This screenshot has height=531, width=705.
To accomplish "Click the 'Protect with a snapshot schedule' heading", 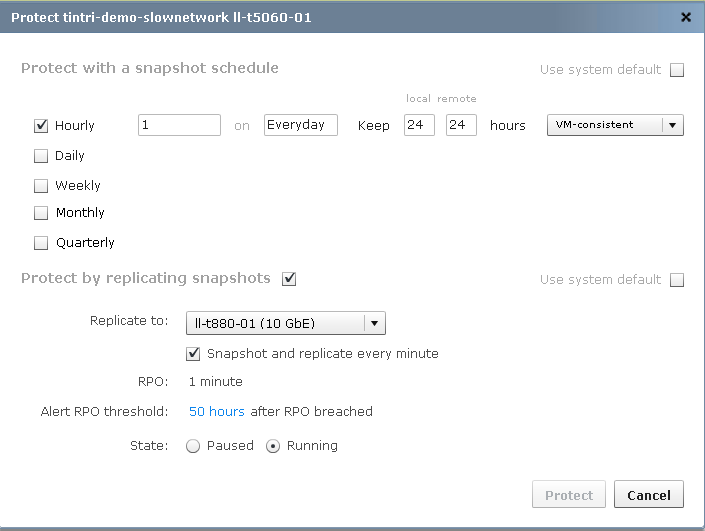I will [150, 68].
